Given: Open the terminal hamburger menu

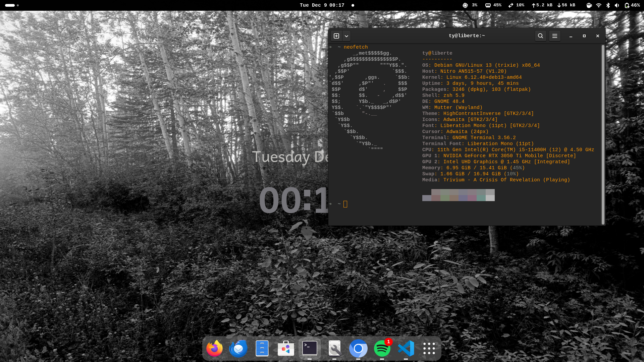Looking at the screenshot, I should point(555,36).
